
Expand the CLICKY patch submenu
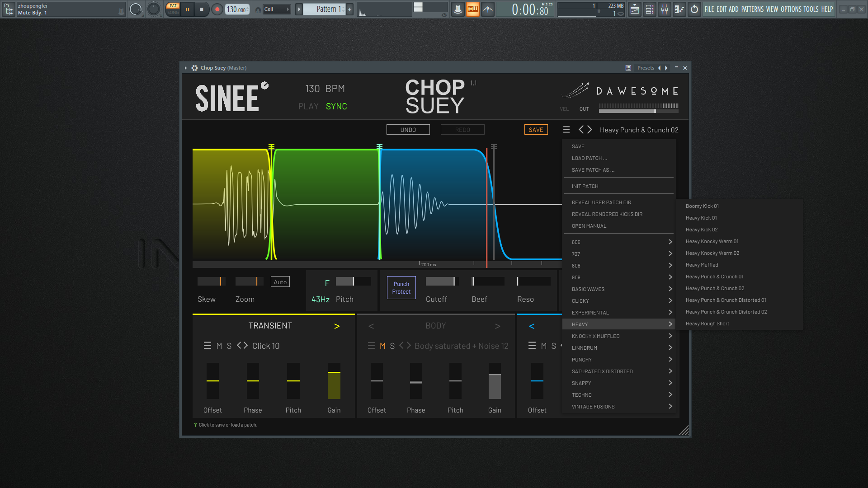[618, 301]
